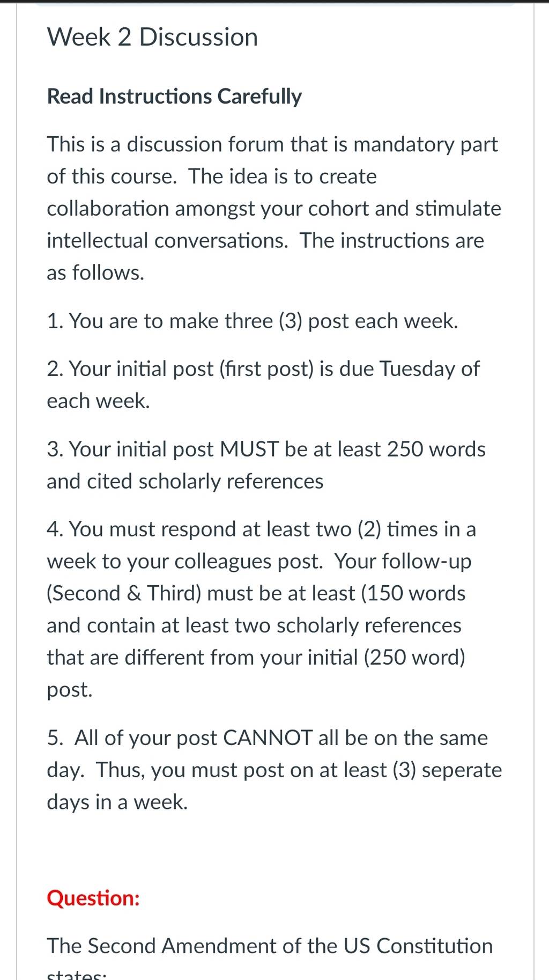Tap the words days in a week

(x=117, y=802)
